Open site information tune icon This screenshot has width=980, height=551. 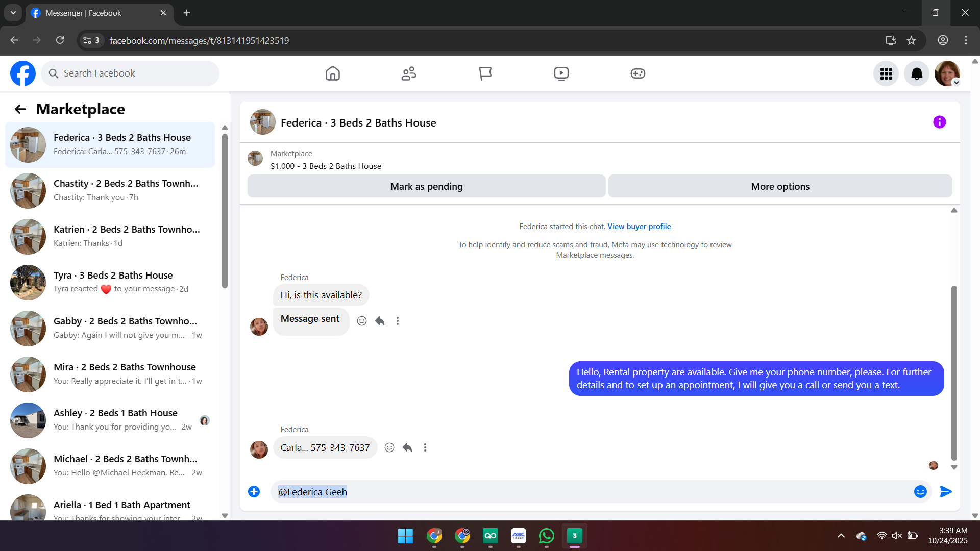(91, 40)
